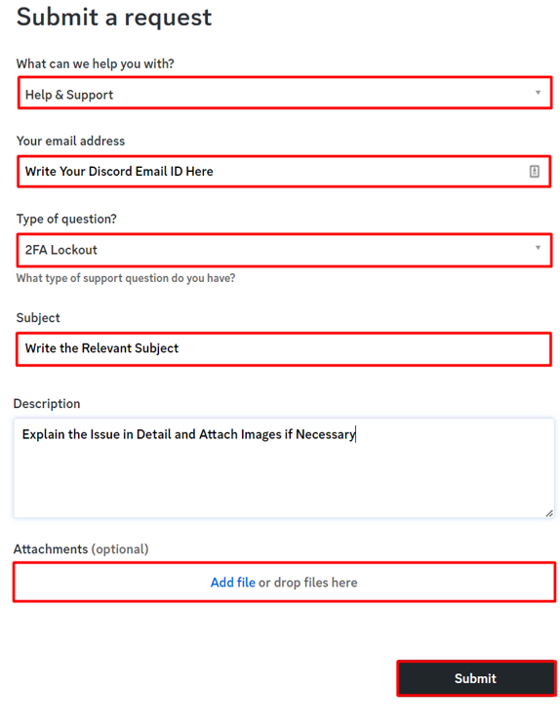The height and width of the screenshot is (728, 560).
Task: Click the Attachments (optional) label
Action: 81,548
